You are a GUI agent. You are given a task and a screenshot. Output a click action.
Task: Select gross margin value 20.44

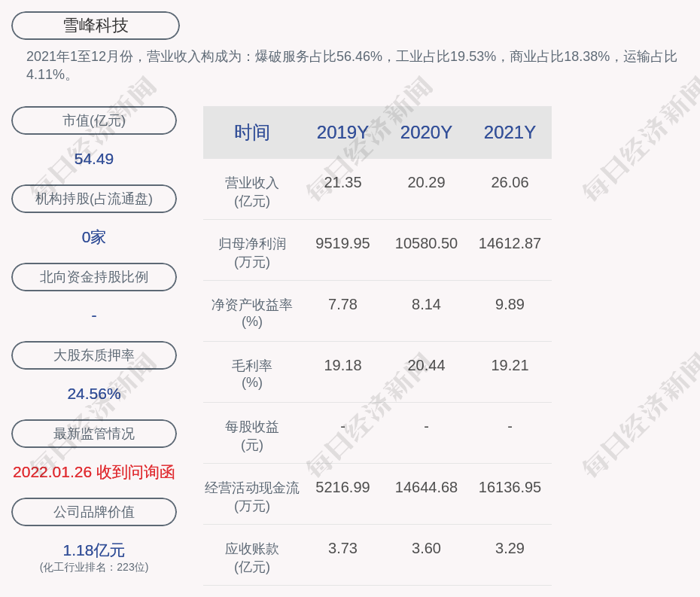[x=426, y=366]
